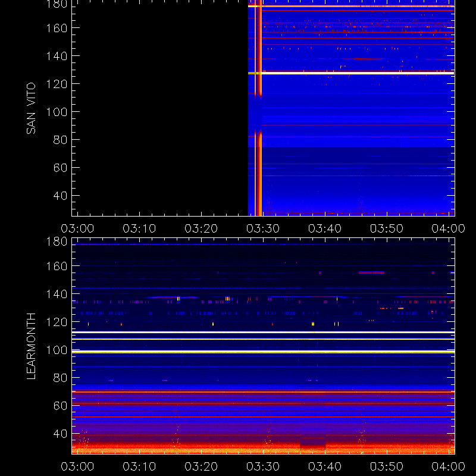The image size is (476, 476).
Task: Click the 40 tick label on Learmonth plot
Action: pyautogui.click(x=61, y=434)
